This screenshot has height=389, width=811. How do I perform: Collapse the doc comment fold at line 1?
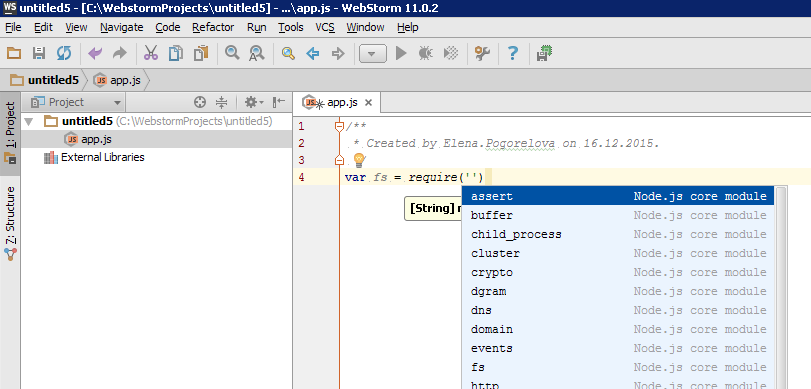tap(339, 126)
